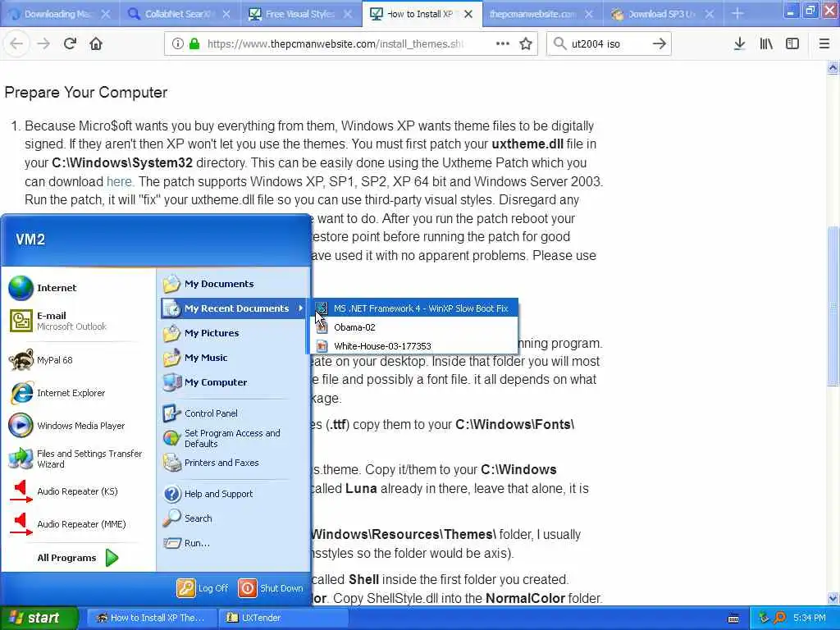Switch to Download SP3 tab
This screenshot has width=840, height=630.
pos(662,14)
